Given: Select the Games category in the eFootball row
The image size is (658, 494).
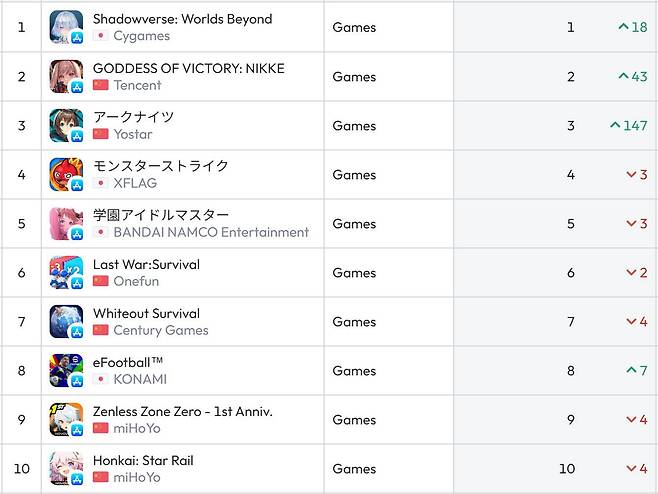Looking at the screenshot, I should [x=354, y=371].
